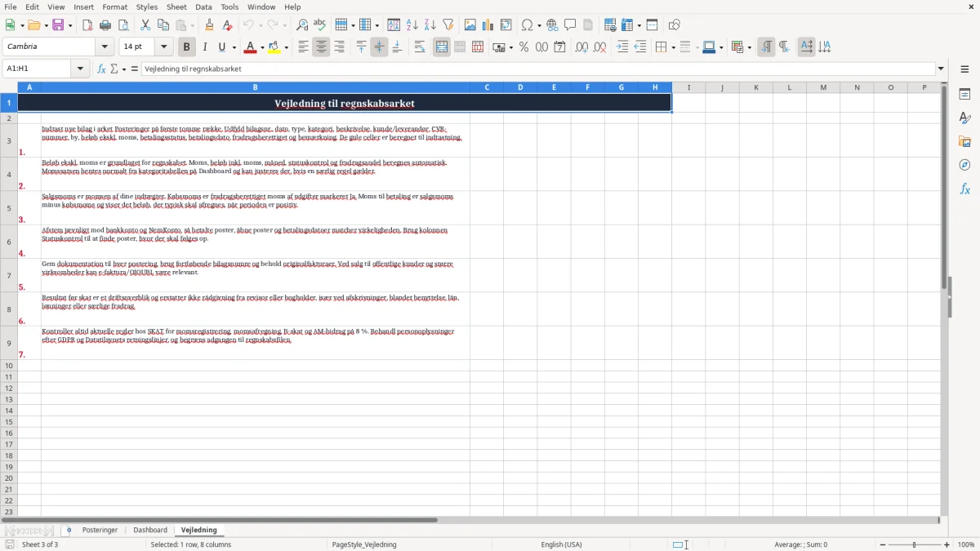Open the Font Color dropdown arrow
The height and width of the screenshot is (551, 980).
coord(261,47)
